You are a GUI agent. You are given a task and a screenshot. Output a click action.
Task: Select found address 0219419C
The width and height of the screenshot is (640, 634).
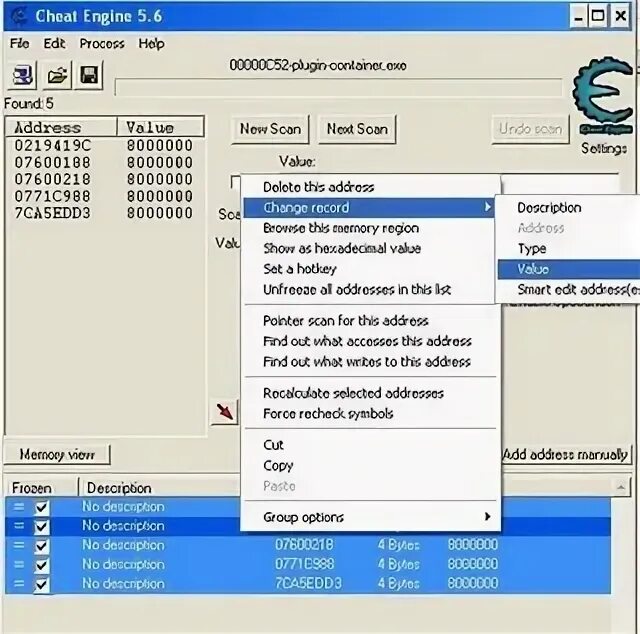53,145
